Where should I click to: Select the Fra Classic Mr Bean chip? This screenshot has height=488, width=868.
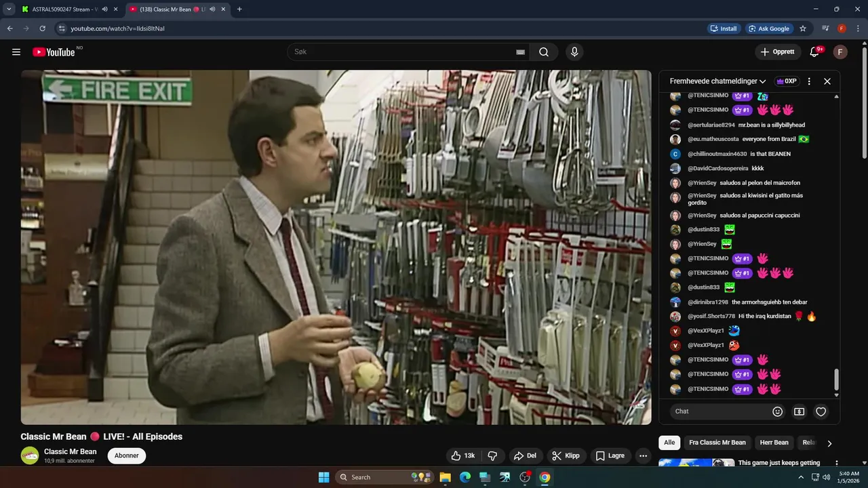[x=717, y=443]
